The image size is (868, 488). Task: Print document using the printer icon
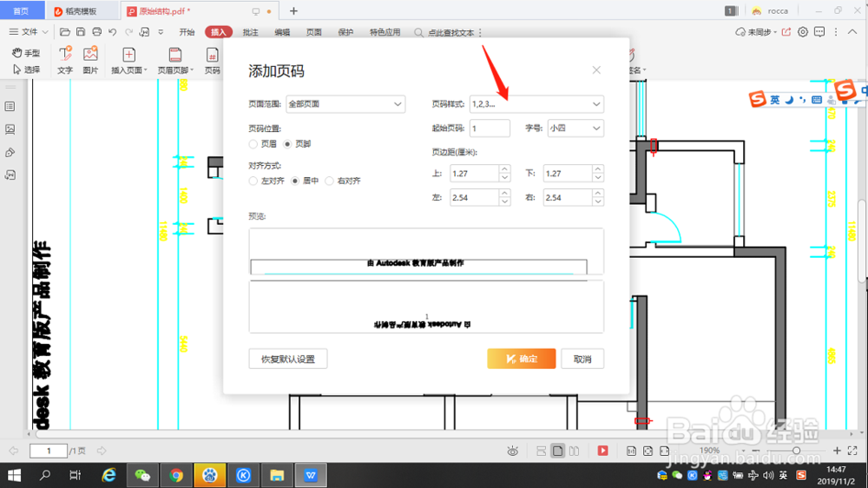tap(97, 32)
